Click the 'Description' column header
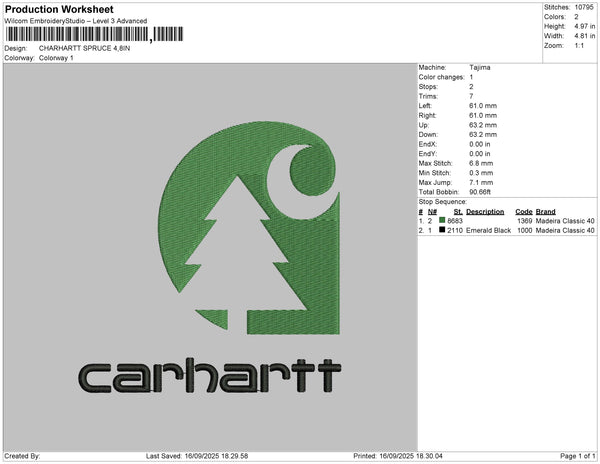This screenshot has height=464, width=600. pos(485,212)
